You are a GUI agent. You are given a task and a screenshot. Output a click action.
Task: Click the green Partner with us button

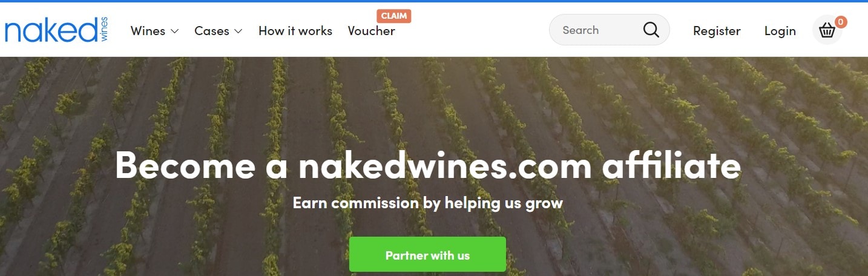coord(427,254)
